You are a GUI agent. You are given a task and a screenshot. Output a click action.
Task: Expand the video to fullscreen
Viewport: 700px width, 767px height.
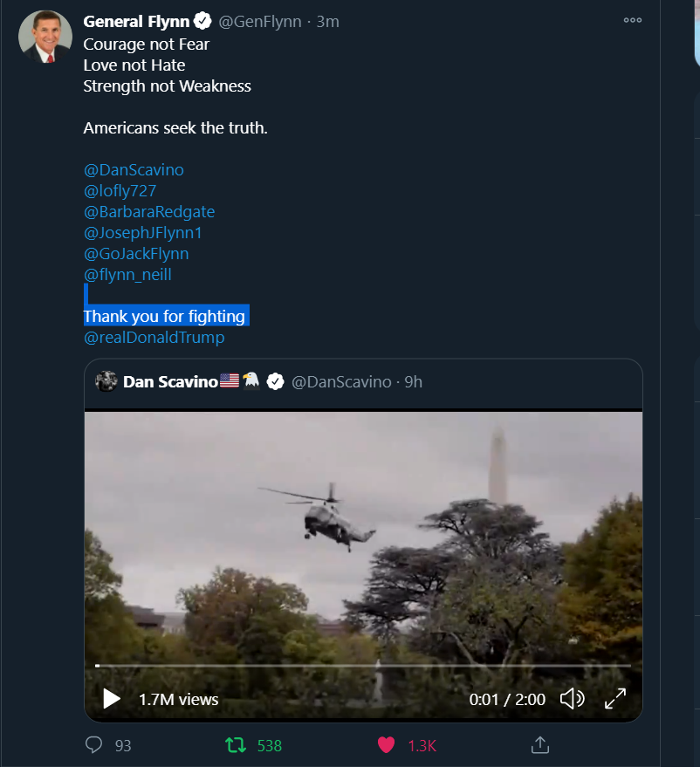coord(614,699)
